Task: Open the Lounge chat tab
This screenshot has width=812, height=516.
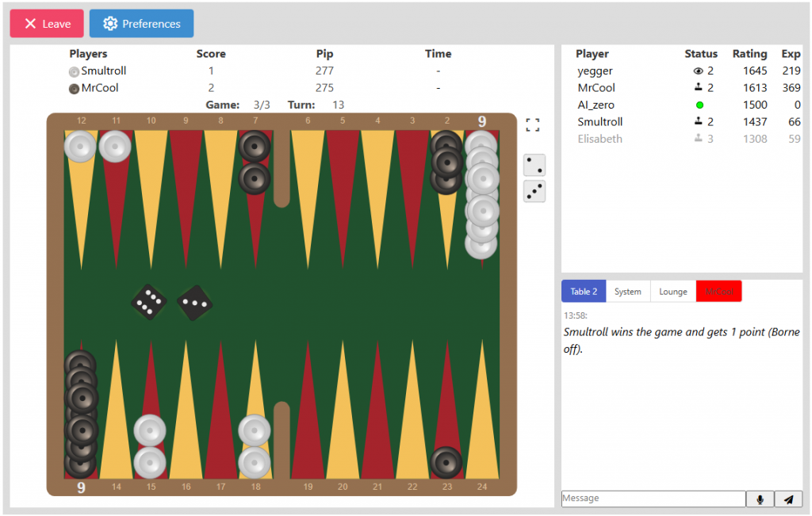Action: tap(673, 291)
